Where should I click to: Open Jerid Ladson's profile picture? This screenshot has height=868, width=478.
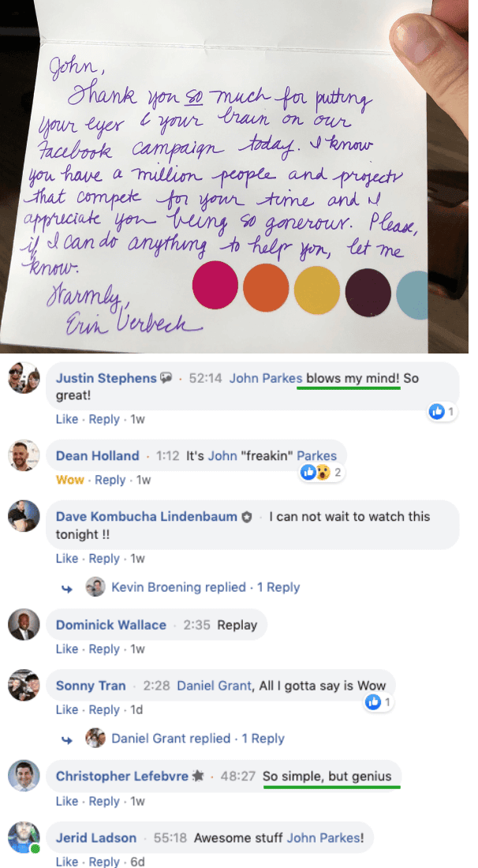24,837
